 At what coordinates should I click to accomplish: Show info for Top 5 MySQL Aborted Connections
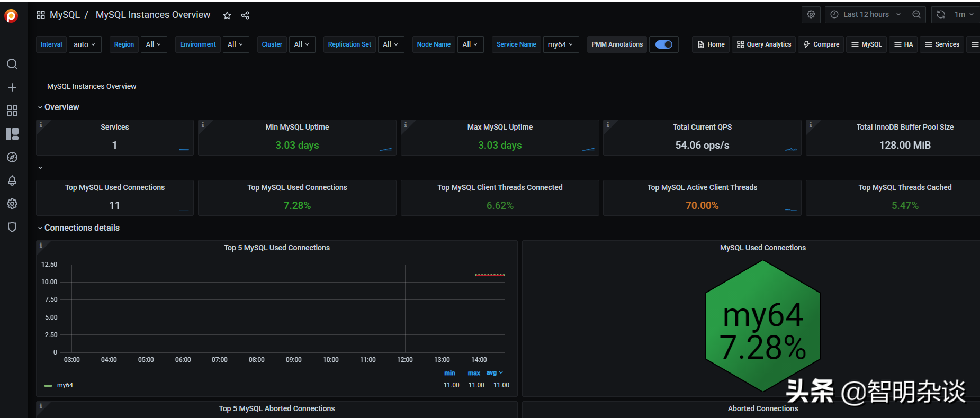click(x=41, y=406)
